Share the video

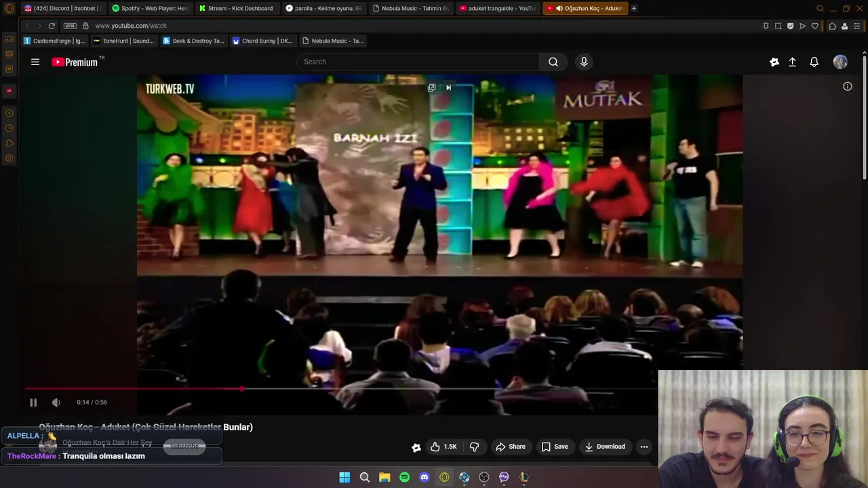tap(511, 447)
